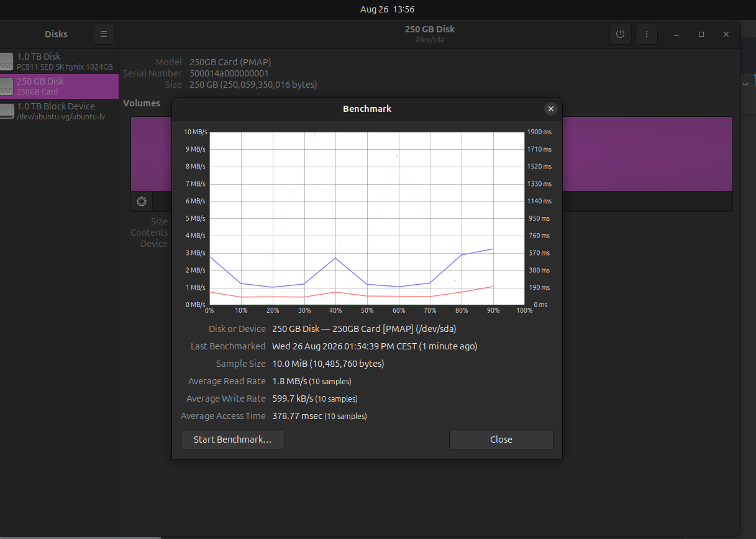Click the Disks sidebar header label

point(56,34)
